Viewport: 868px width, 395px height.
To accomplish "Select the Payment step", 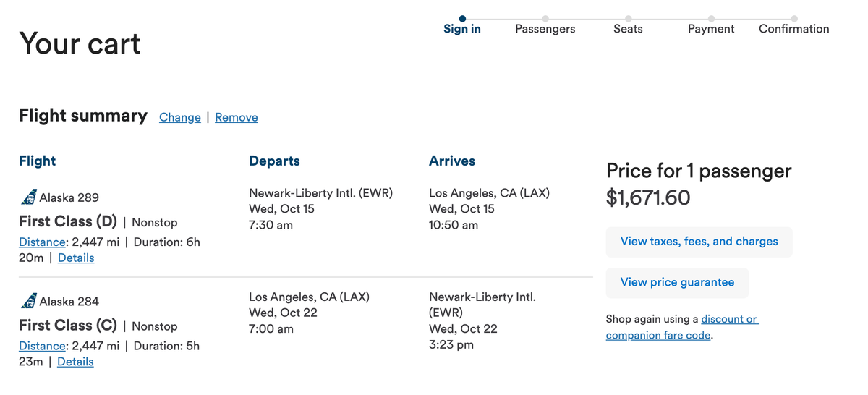I will coord(711,29).
